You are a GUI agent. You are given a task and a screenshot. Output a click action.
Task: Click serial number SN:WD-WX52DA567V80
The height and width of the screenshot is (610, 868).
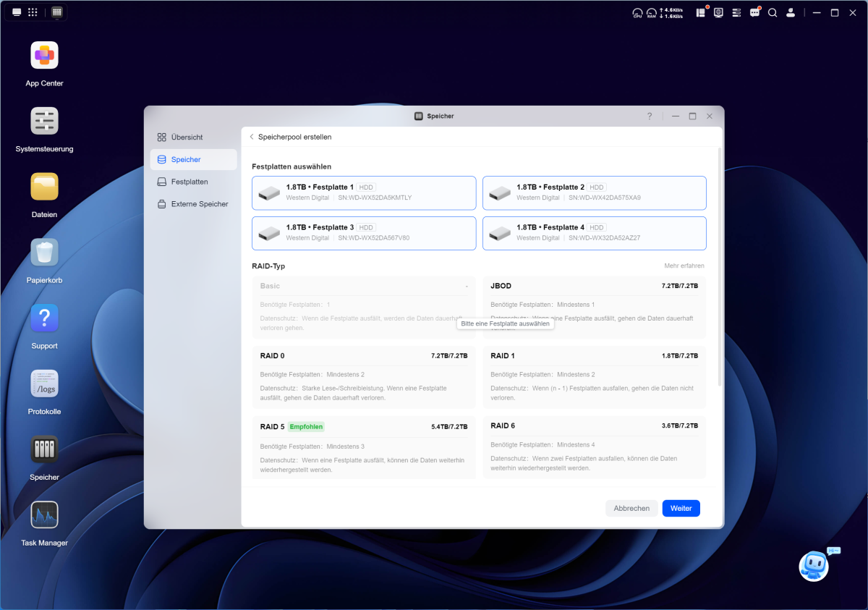click(374, 238)
